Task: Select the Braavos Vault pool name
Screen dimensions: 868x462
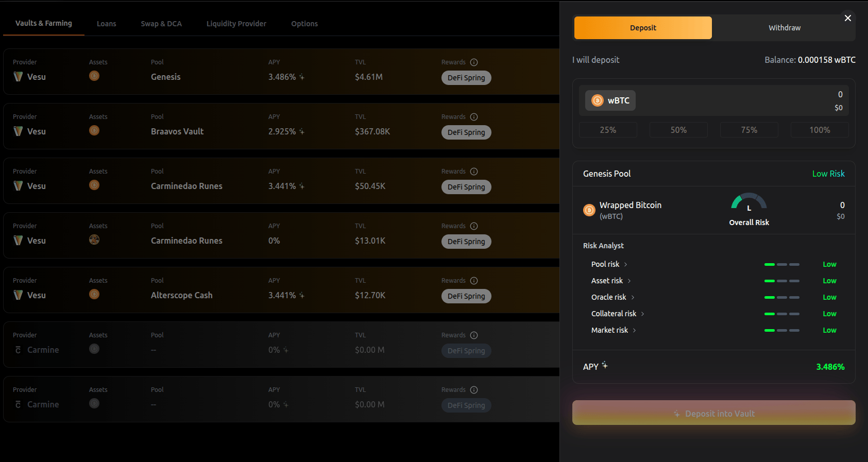Action: [177, 131]
